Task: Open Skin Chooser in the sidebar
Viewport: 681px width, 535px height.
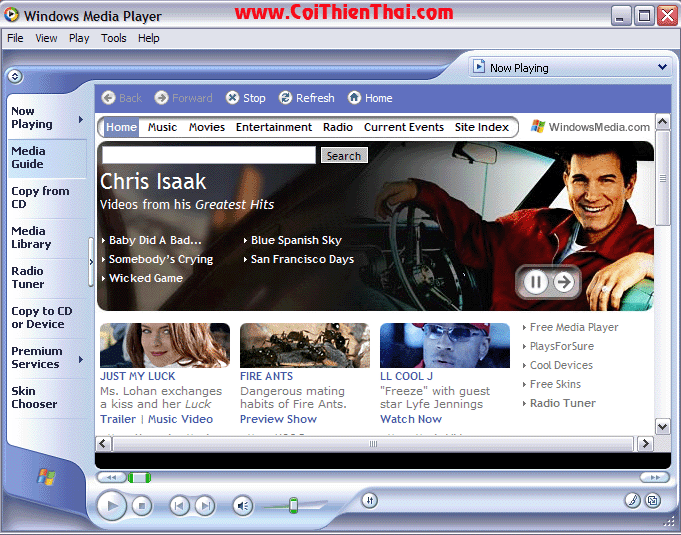Action: [34, 397]
